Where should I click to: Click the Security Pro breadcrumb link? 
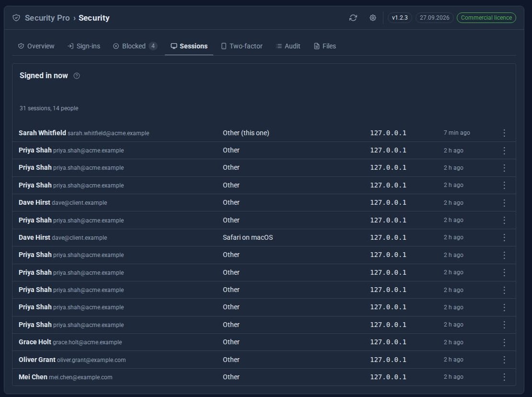(47, 18)
